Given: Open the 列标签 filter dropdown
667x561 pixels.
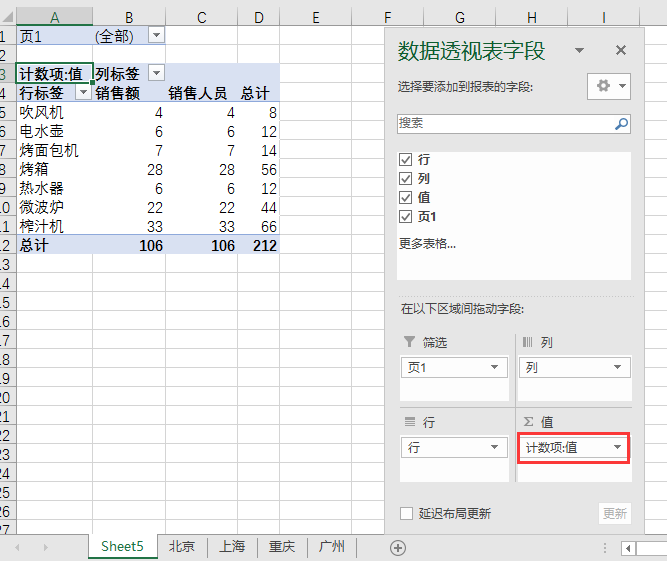Looking at the screenshot, I should click(157, 73).
